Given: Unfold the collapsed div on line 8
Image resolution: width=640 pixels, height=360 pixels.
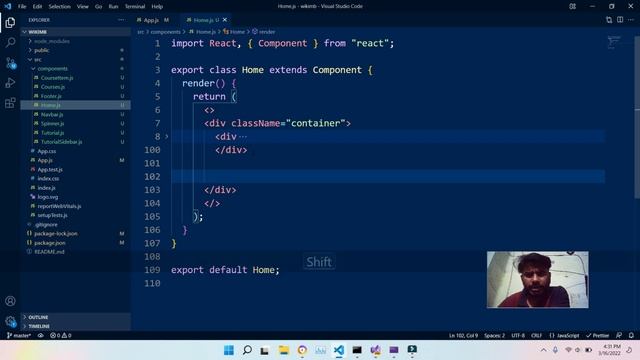Looking at the screenshot, I should pyautogui.click(x=167, y=136).
